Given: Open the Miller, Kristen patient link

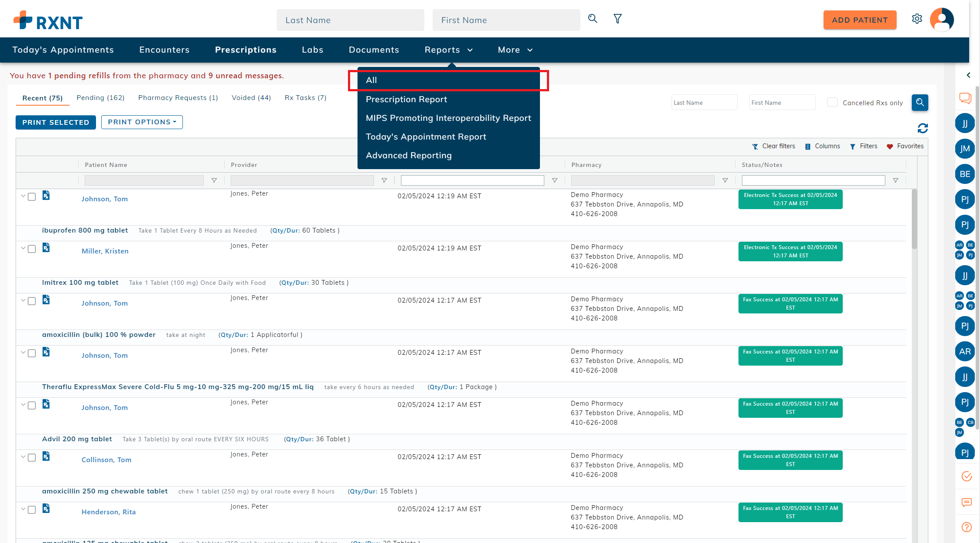Looking at the screenshot, I should 105,251.
